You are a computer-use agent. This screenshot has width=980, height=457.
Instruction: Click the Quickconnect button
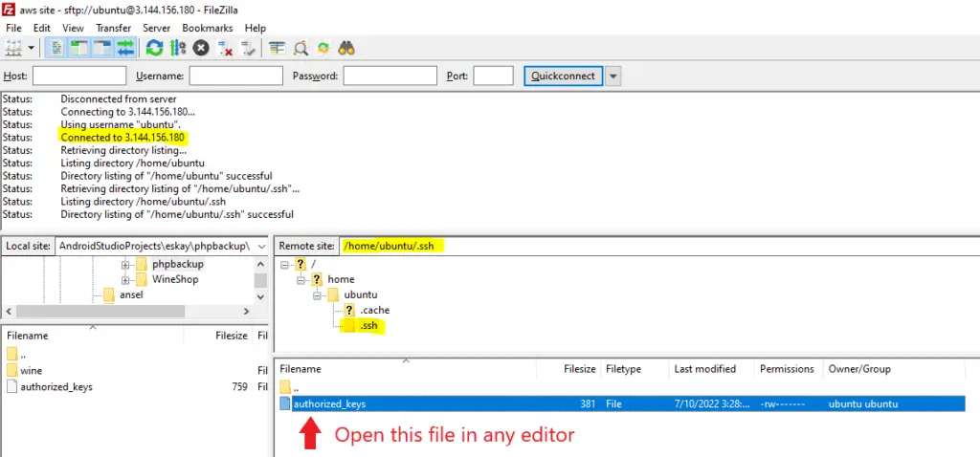point(563,76)
